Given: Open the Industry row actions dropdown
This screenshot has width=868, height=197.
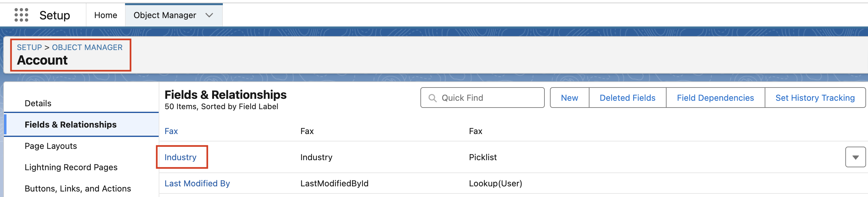Looking at the screenshot, I should point(855,157).
